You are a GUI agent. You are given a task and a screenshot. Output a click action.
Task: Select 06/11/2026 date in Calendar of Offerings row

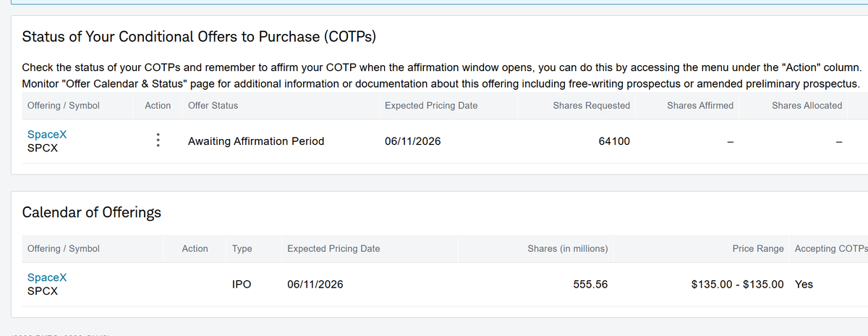point(315,285)
